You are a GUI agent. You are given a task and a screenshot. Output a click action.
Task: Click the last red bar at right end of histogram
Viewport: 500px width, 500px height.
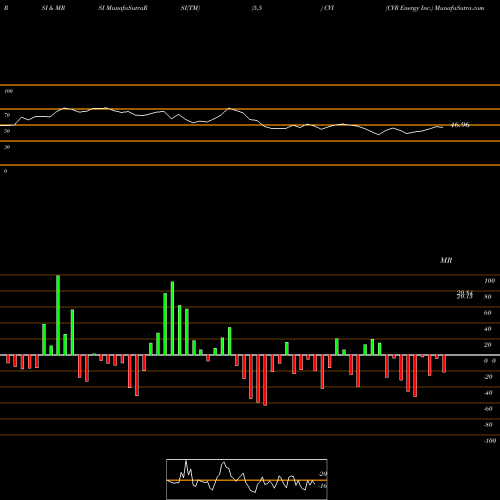[x=444, y=364]
